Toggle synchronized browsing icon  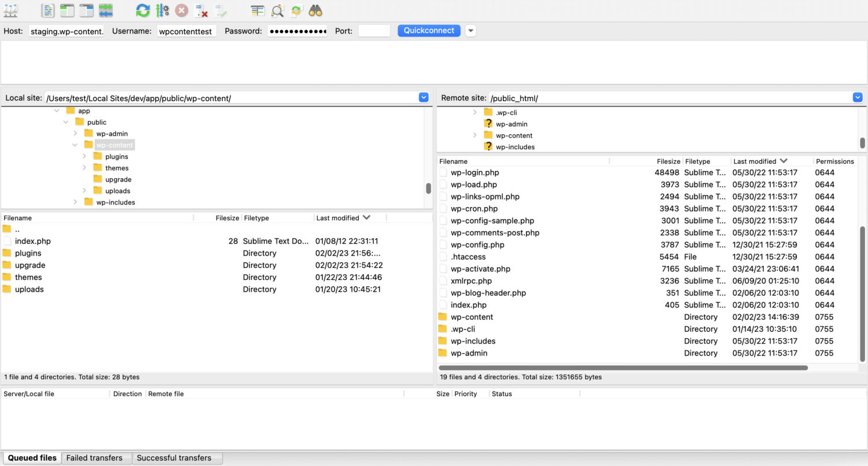(x=296, y=10)
